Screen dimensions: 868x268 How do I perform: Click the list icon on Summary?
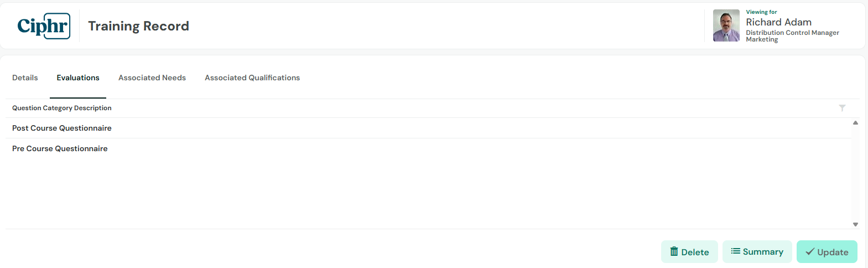coord(735,251)
